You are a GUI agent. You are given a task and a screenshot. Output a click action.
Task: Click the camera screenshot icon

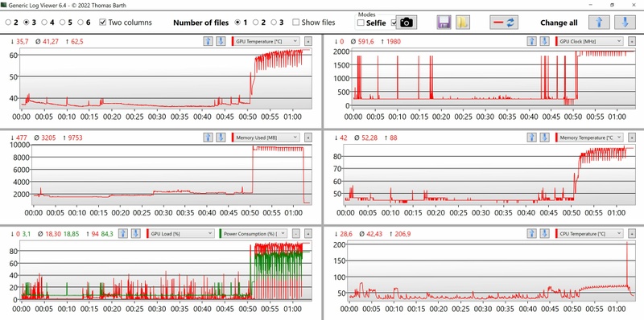[x=407, y=23]
